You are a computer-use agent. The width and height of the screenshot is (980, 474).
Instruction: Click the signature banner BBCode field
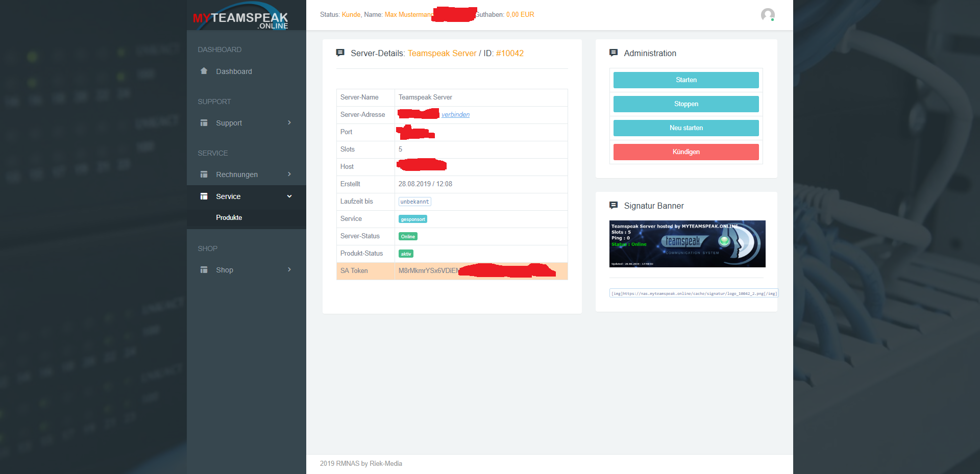pos(694,293)
